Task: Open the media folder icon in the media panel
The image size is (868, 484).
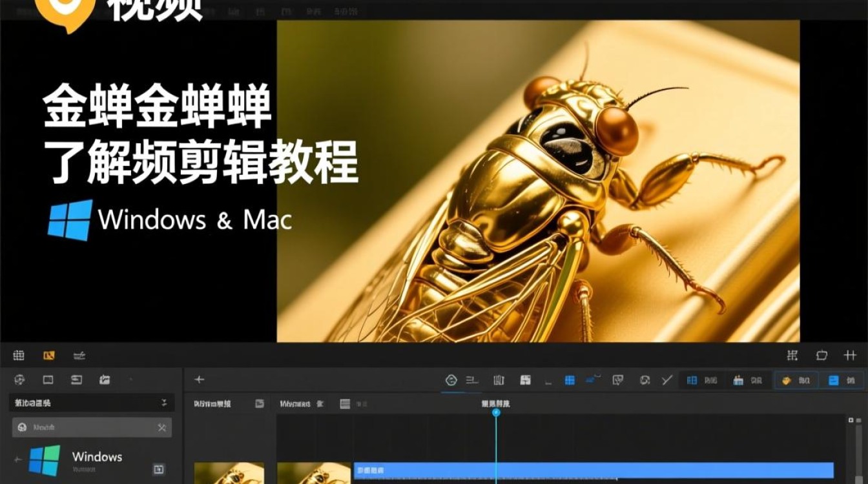Action: [x=105, y=380]
